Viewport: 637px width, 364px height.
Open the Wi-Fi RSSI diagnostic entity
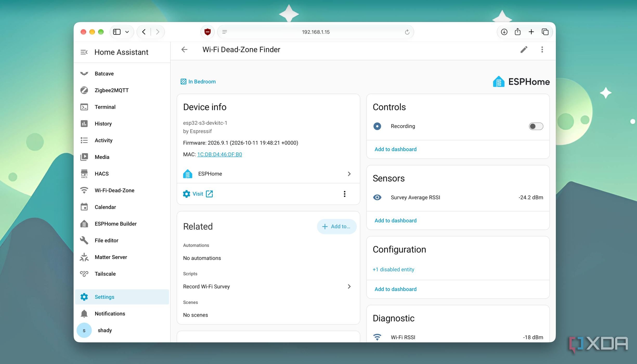[x=458, y=337]
